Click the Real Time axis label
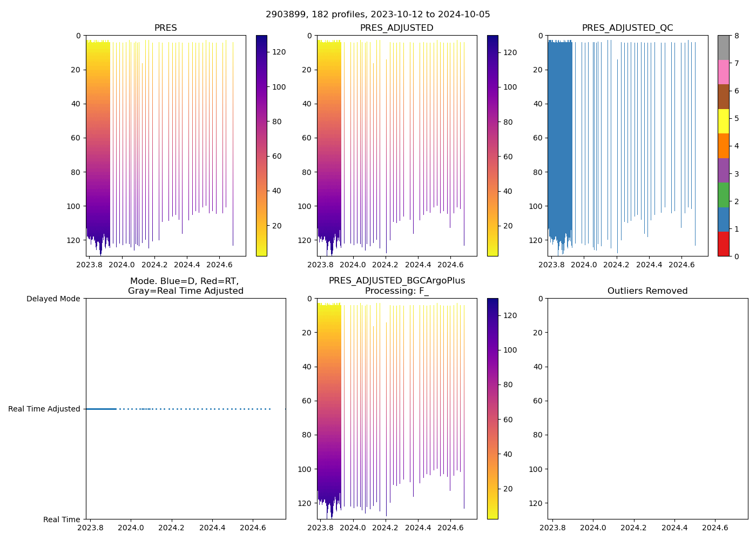Screen dimensions: 756x540 point(62,519)
